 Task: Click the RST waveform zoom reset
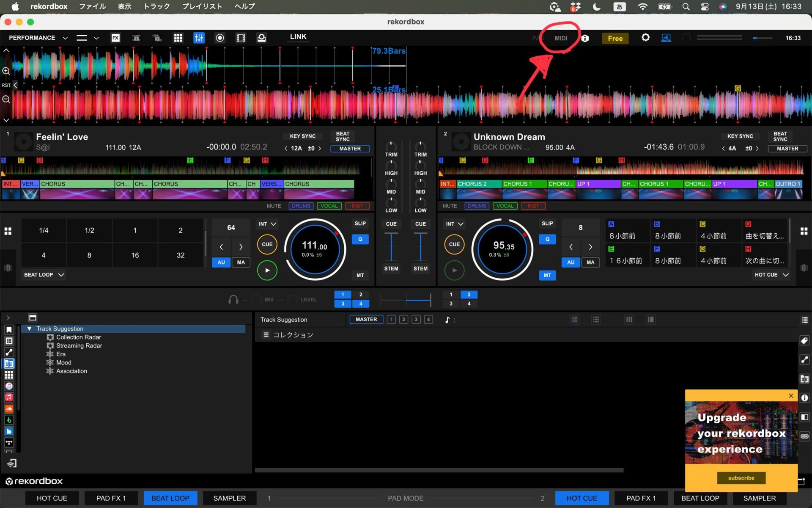pyautogui.click(x=6, y=85)
